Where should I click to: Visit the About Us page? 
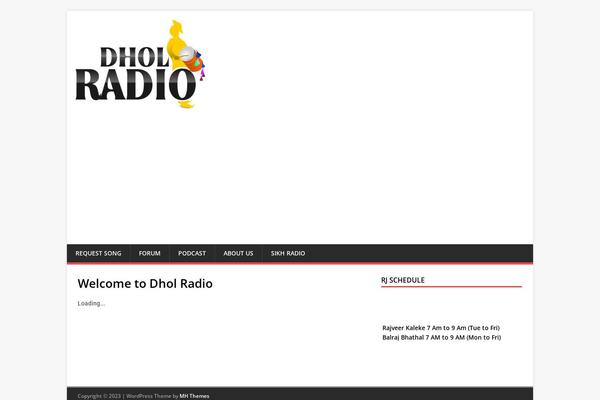(238, 253)
